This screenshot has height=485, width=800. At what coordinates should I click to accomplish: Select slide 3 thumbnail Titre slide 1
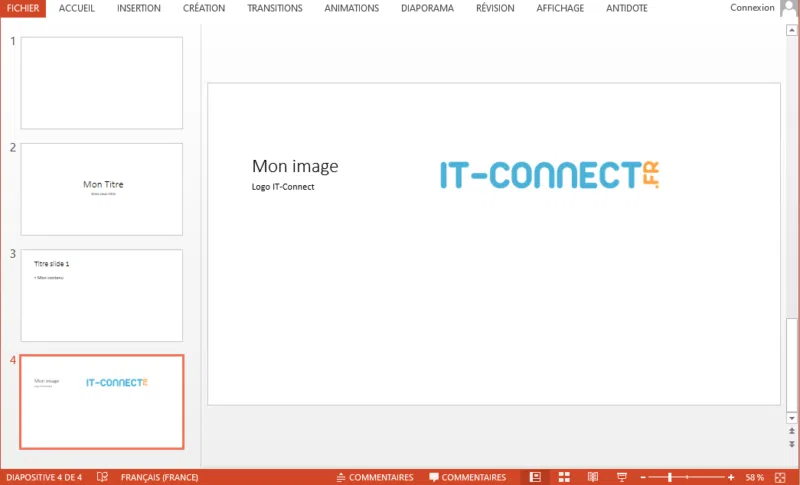[x=102, y=295]
